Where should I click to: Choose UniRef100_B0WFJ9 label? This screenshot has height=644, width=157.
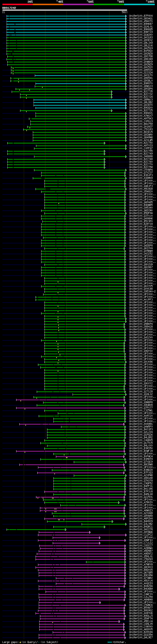(x=141, y=451)
